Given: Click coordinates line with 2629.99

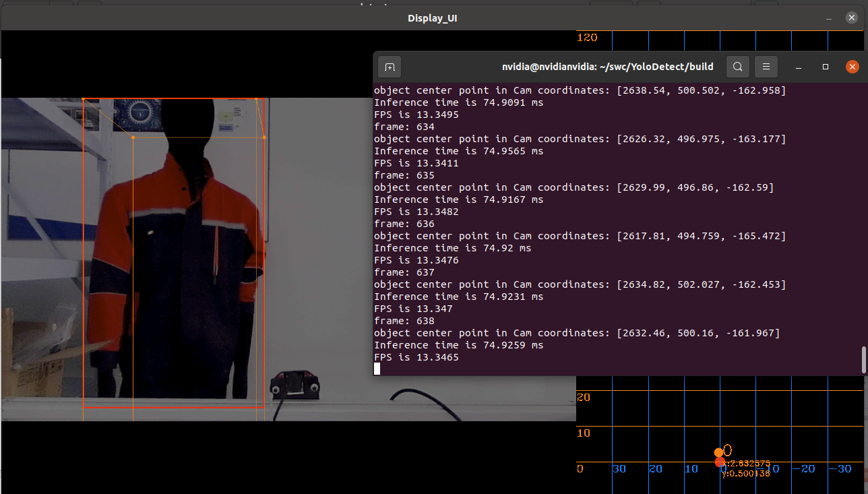Looking at the screenshot, I should (x=574, y=187).
